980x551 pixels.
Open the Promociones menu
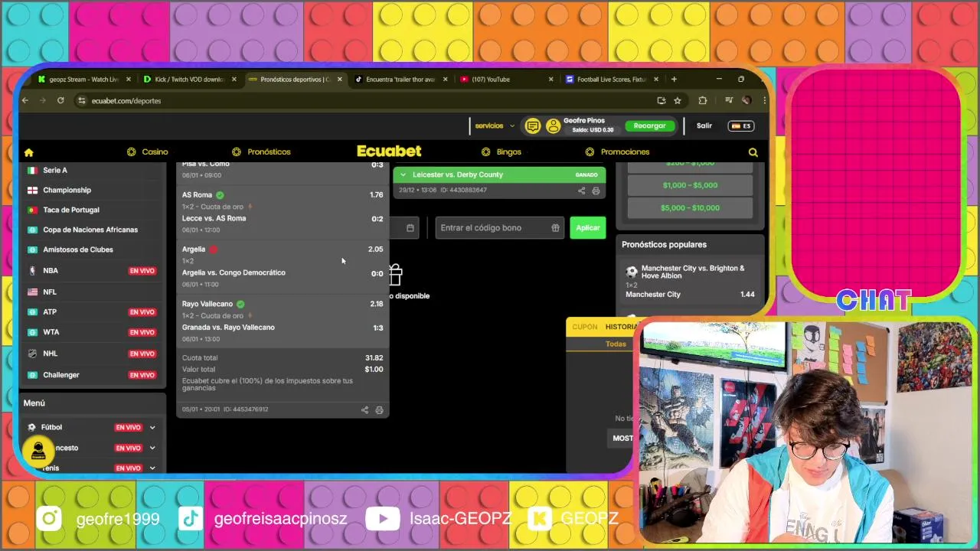point(617,152)
